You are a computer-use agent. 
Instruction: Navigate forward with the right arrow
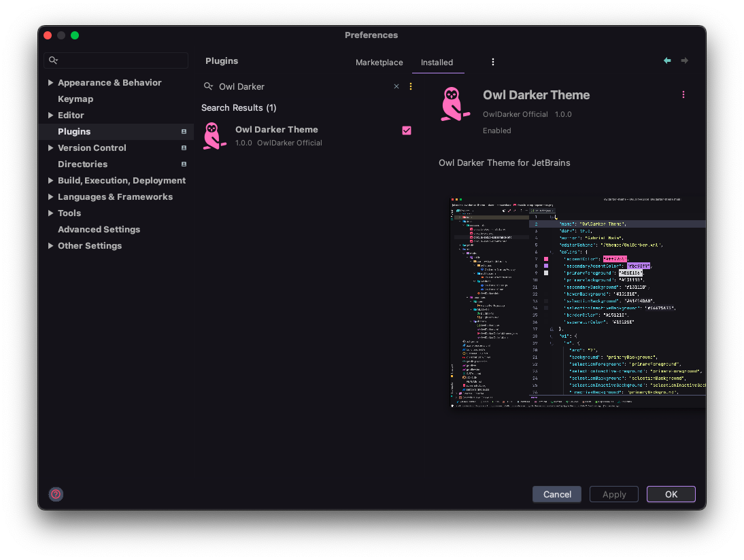pyautogui.click(x=685, y=60)
